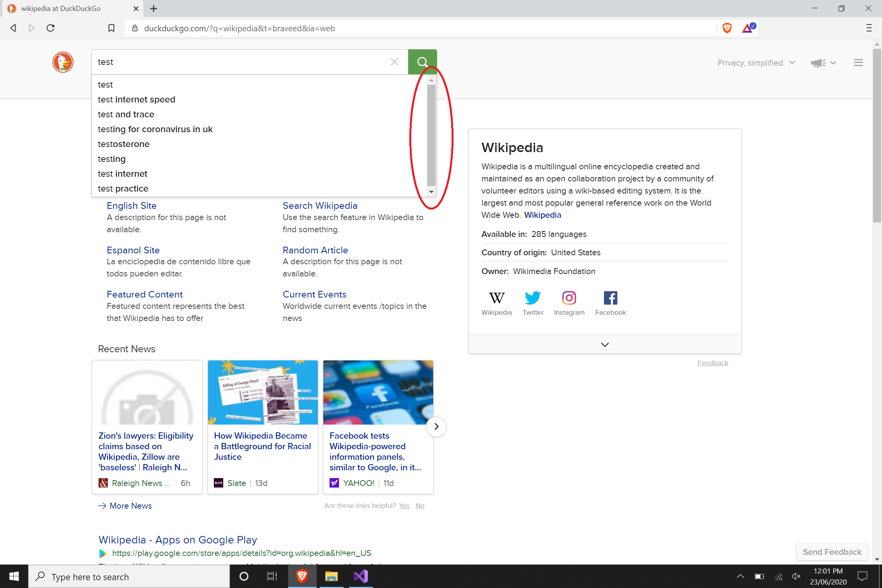Mark the links unhelpful by clicking No
Screen dimensions: 882x588
point(419,506)
